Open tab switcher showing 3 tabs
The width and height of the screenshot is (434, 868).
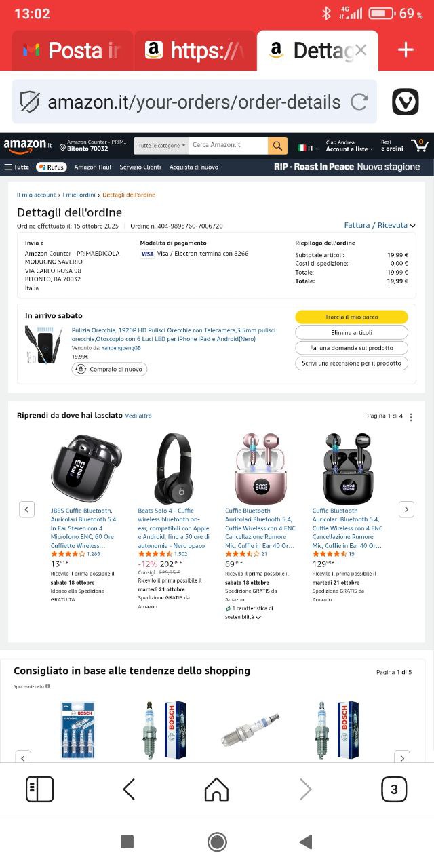click(x=394, y=789)
